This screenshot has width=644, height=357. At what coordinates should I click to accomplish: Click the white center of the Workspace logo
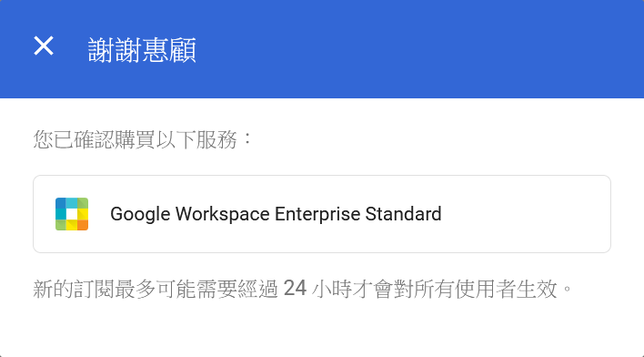tap(72, 214)
